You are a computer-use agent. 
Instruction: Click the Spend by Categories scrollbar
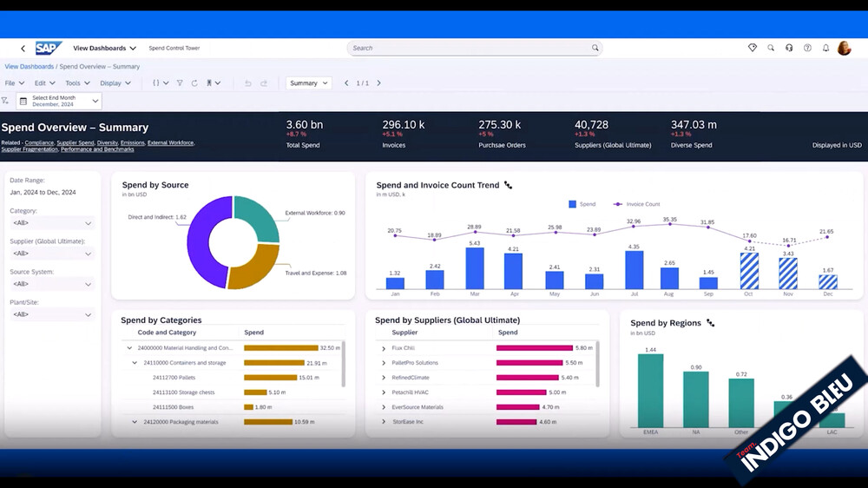pos(344,364)
